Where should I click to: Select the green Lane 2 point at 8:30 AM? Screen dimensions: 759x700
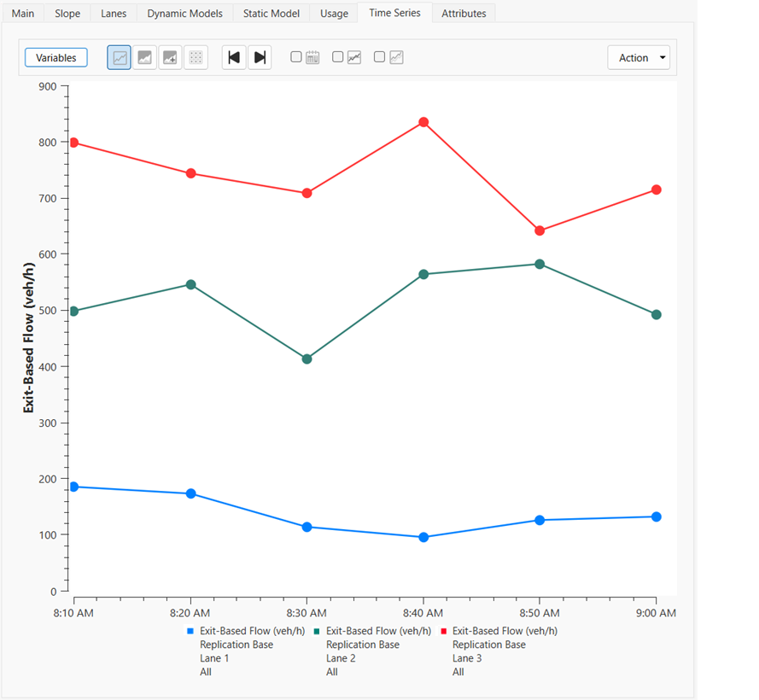[x=307, y=359]
